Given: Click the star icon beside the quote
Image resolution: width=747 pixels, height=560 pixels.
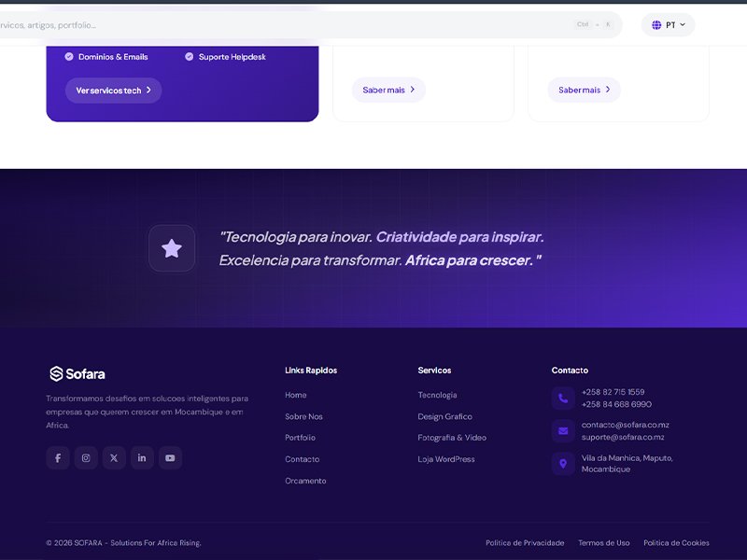Looking at the screenshot, I should click(172, 248).
